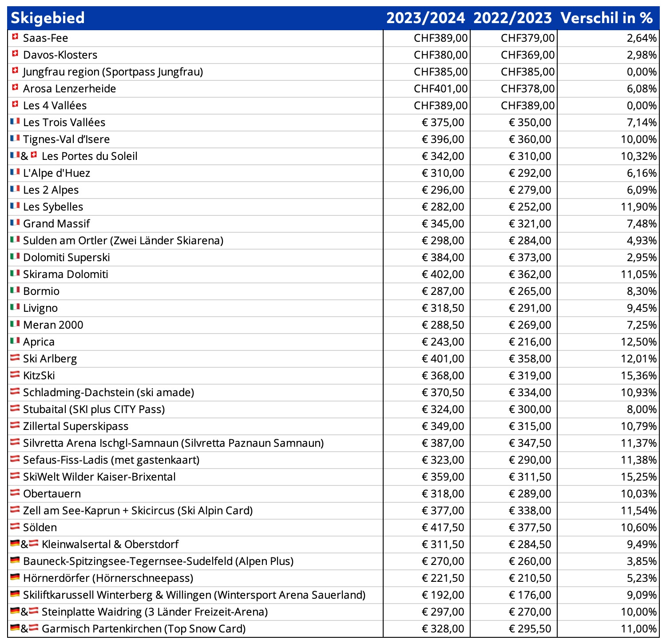Click the French flag next to Grand Massif
This screenshot has width=666, height=644.
point(15,222)
